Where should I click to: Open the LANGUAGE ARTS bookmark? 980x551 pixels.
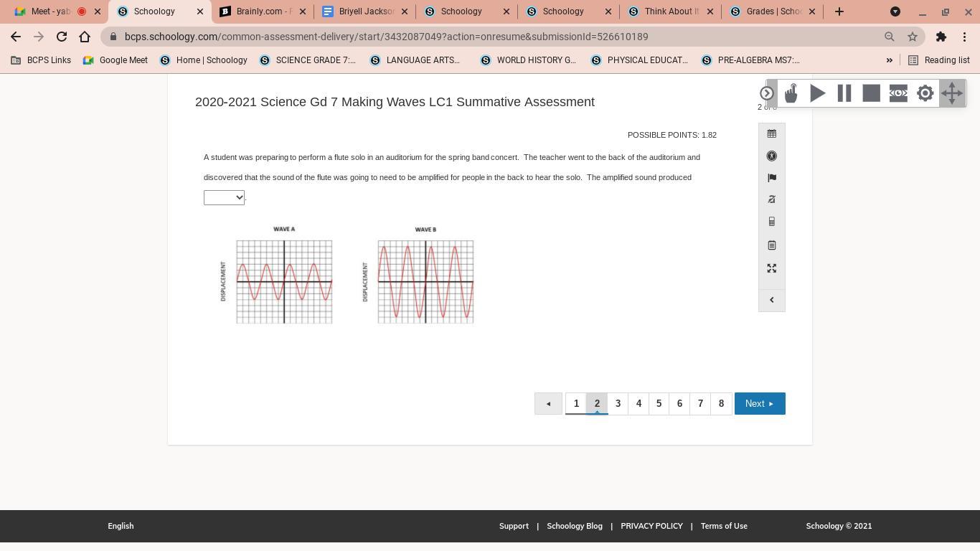[x=415, y=60]
